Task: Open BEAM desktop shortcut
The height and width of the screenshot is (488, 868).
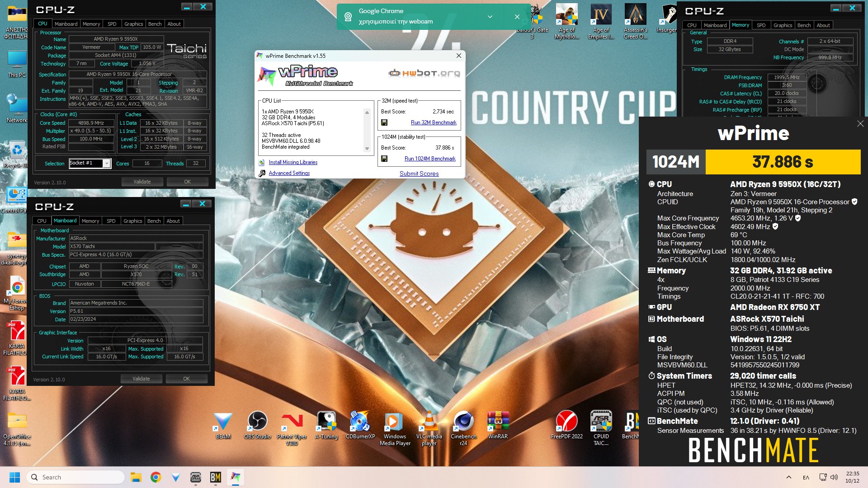Action: (223, 425)
